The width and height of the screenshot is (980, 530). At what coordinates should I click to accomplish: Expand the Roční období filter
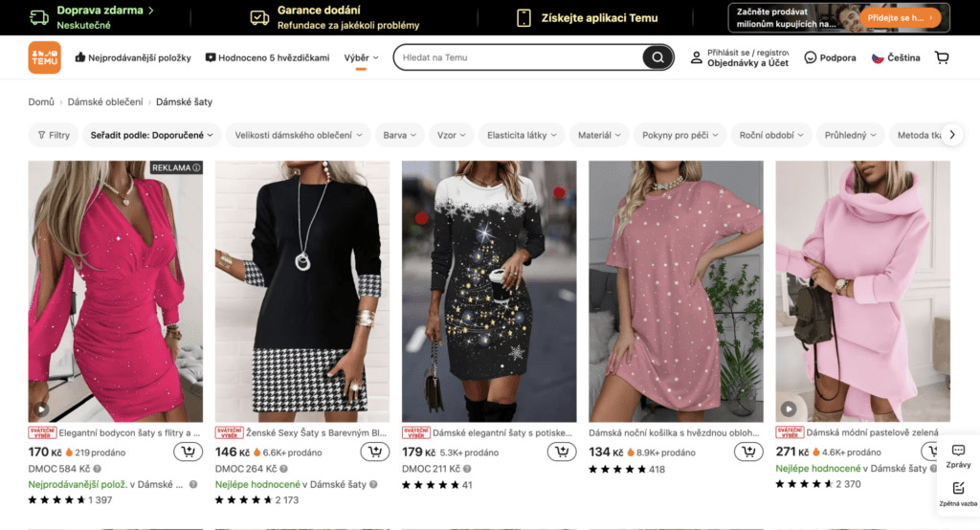coord(770,135)
